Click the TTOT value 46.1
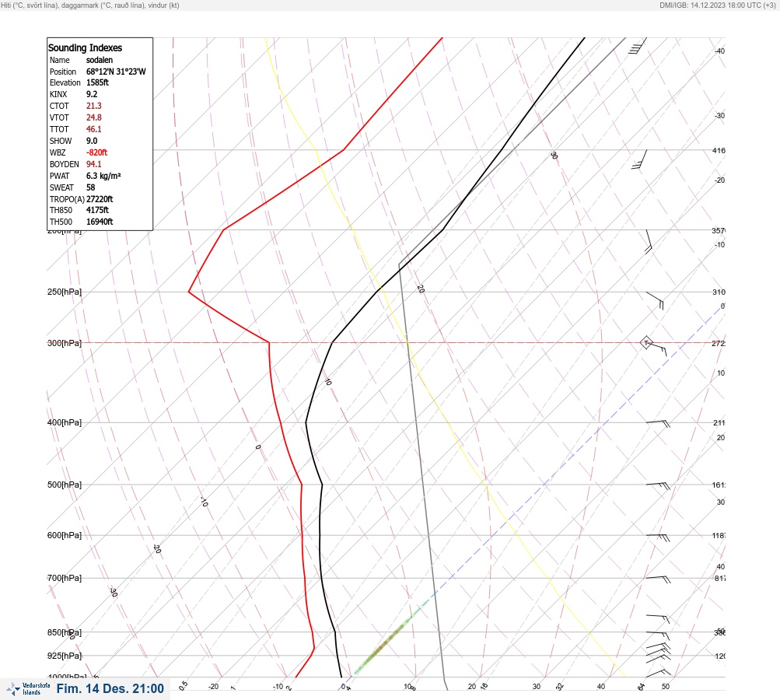The height and width of the screenshot is (700, 780). click(x=93, y=129)
